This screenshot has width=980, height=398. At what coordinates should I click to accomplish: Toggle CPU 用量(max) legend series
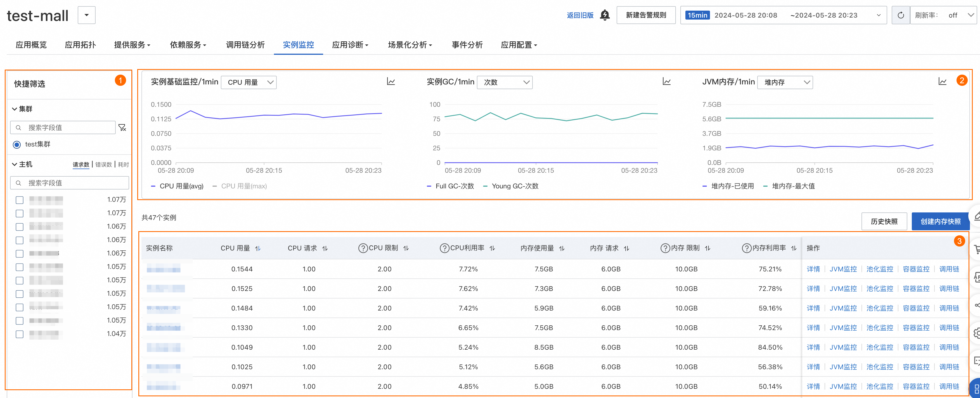pyautogui.click(x=239, y=186)
